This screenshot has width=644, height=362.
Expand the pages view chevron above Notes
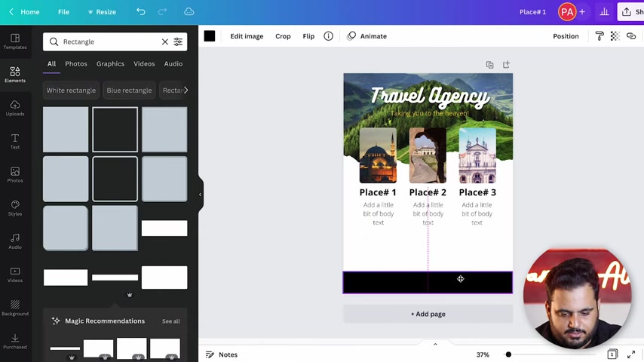click(x=435, y=345)
